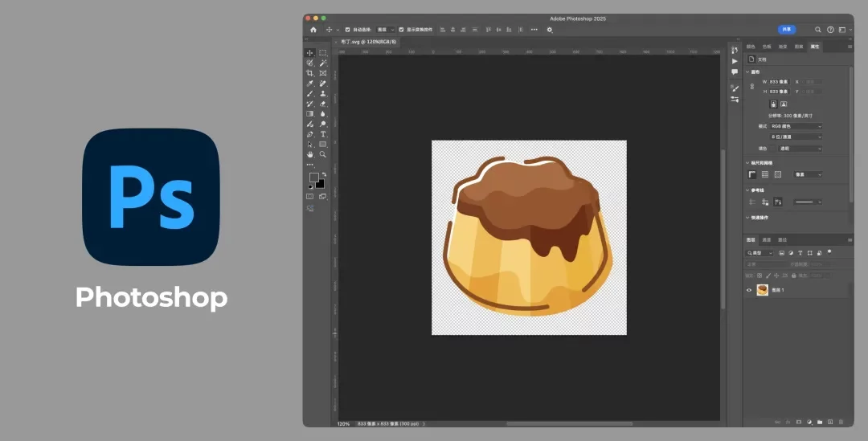Click the blue 共享 button

(x=786, y=30)
